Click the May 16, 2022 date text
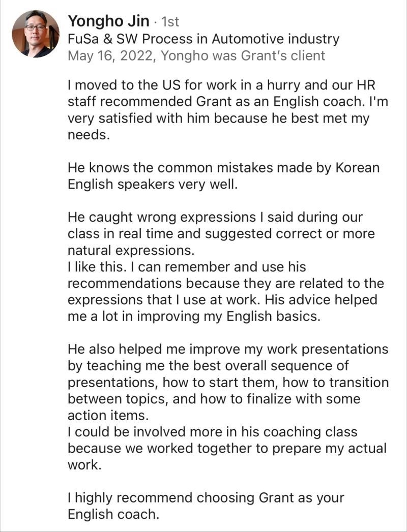The width and height of the screenshot is (407, 532). (x=112, y=55)
